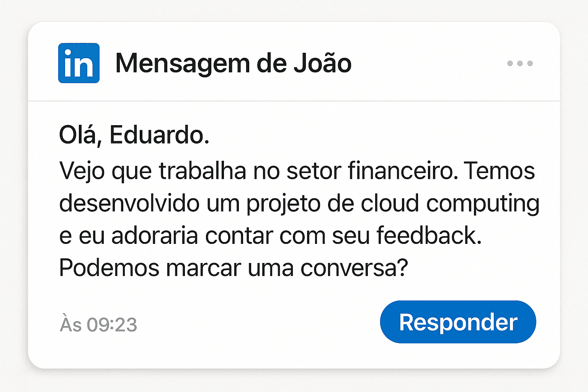Image resolution: width=588 pixels, height=392 pixels.
Task: Click the Responder button
Action: [x=458, y=322]
